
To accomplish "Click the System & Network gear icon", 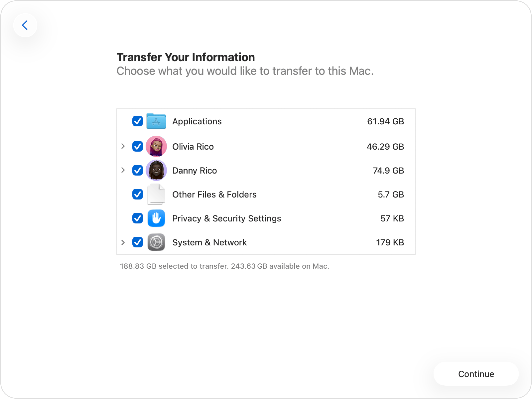I will coord(156,242).
